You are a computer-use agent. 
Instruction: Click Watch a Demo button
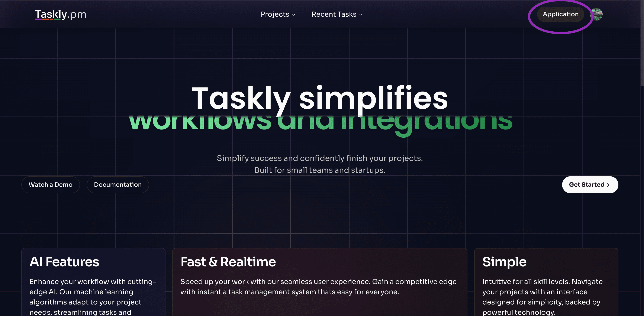(x=51, y=185)
